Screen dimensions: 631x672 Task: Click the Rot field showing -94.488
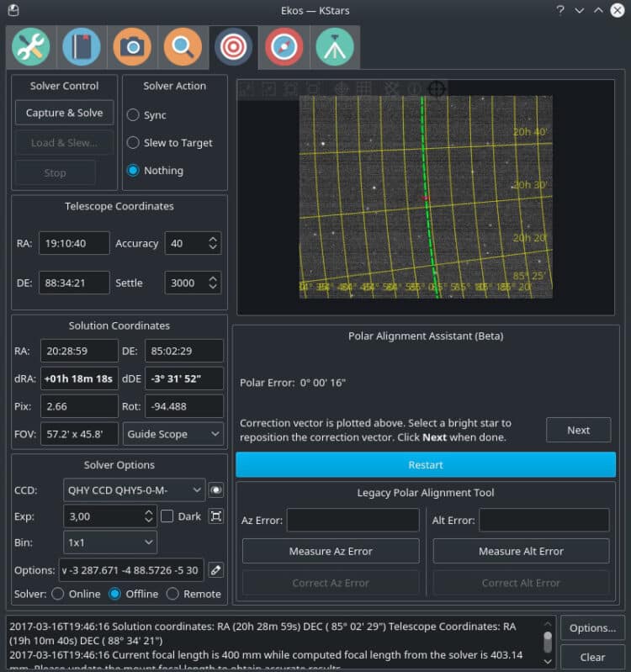[184, 406]
